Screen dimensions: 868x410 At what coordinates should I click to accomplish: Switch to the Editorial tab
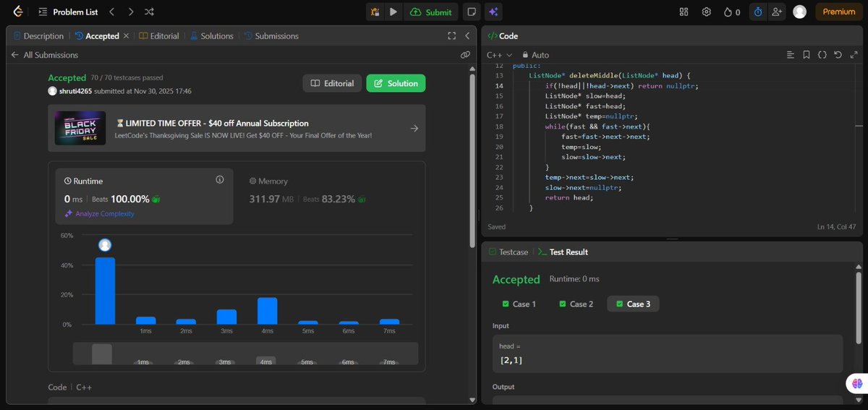[158, 35]
